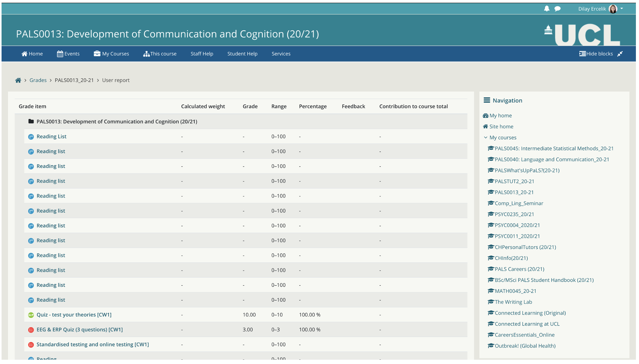Click the User report breadcrumb text

point(116,80)
